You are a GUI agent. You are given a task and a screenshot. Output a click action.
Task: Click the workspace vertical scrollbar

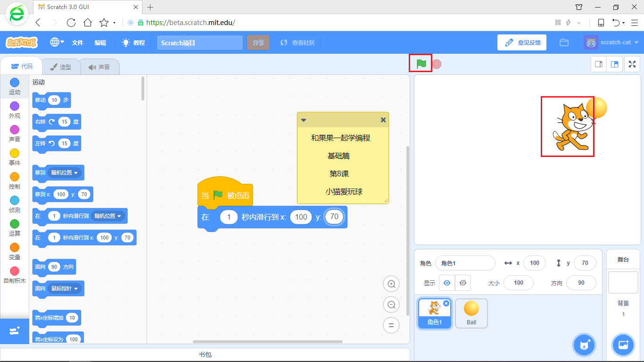coord(408,231)
